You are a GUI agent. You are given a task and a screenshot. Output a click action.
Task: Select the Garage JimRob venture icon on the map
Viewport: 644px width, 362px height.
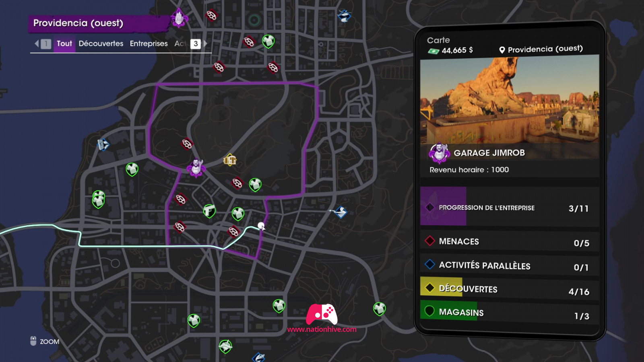point(196,168)
